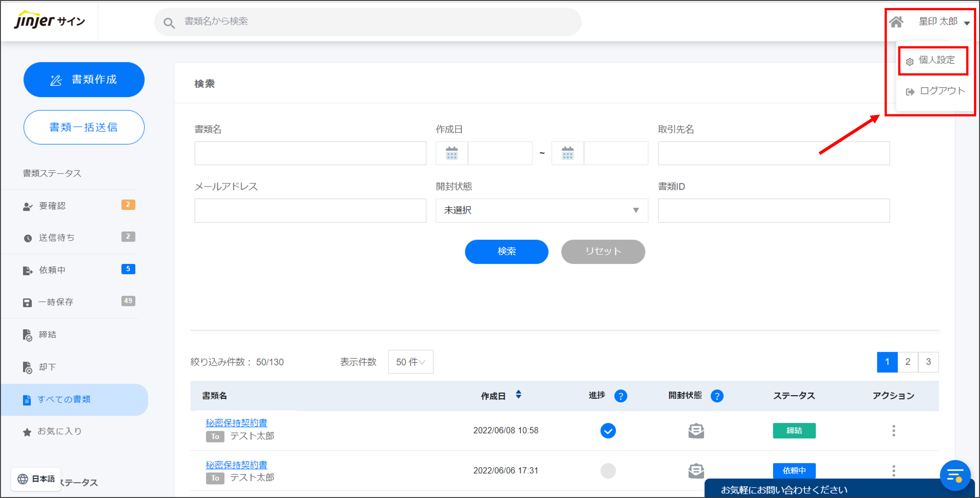Open 依頼中 document status list
980x498 pixels.
[x=52, y=270]
